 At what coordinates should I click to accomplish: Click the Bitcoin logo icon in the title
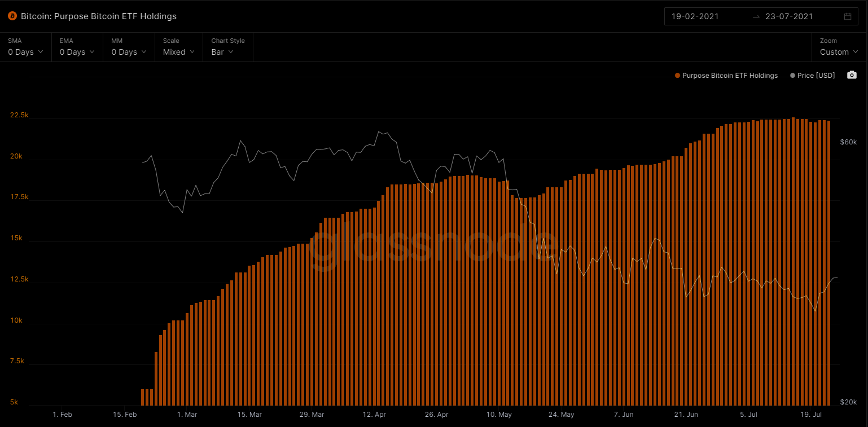tap(12, 16)
